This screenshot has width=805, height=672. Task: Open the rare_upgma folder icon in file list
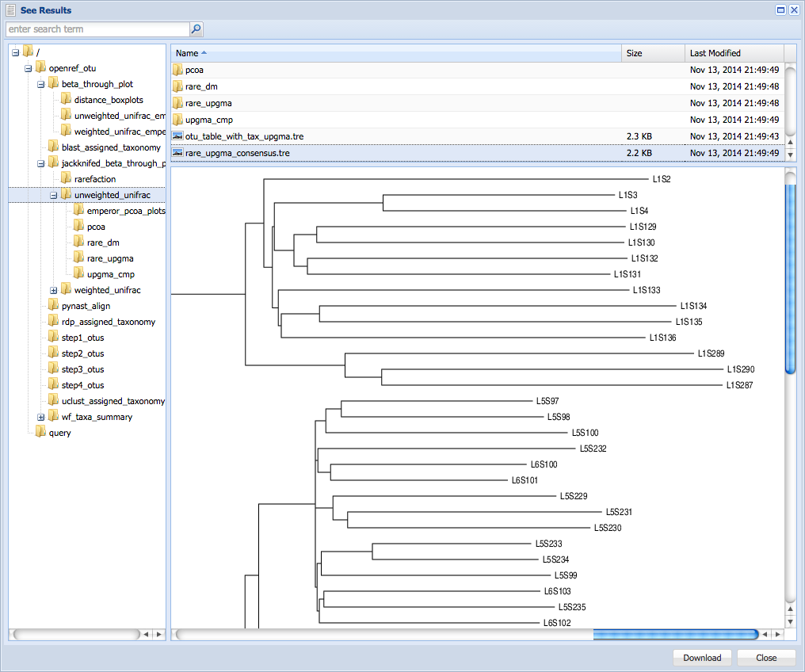177,103
